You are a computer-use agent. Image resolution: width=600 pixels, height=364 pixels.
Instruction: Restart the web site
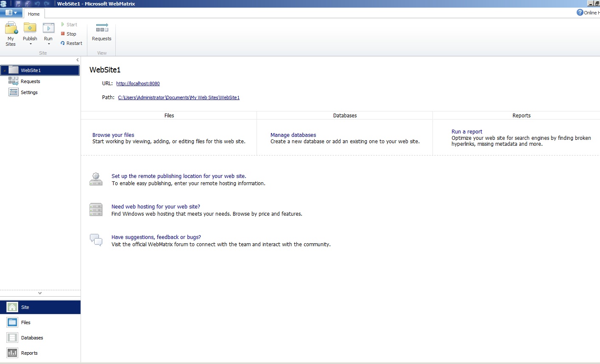(72, 43)
